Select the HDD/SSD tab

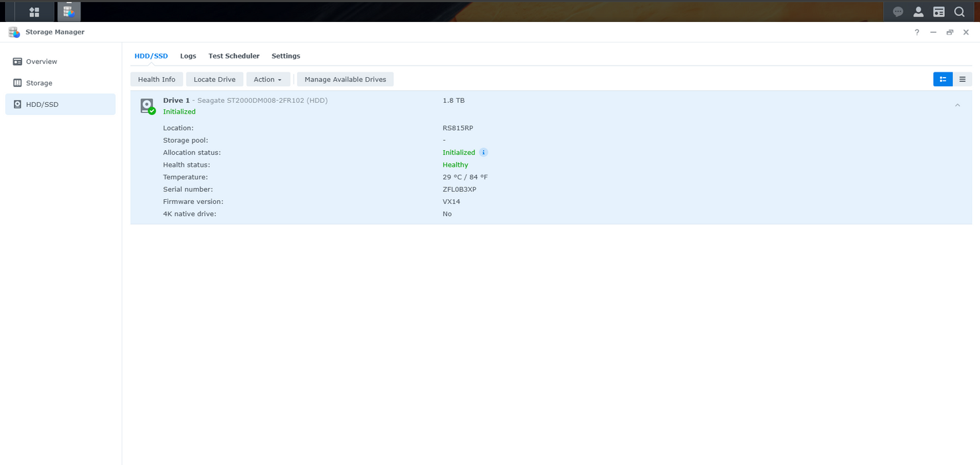(151, 56)
